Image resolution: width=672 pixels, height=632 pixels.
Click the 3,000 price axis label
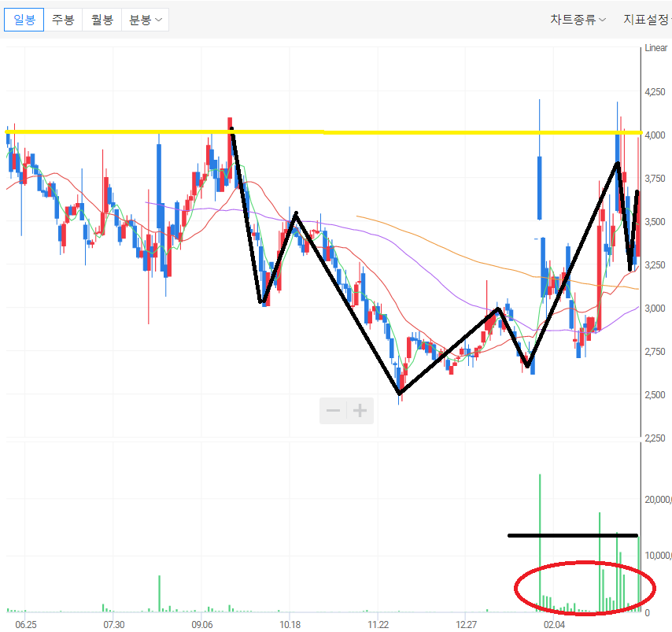655,309
